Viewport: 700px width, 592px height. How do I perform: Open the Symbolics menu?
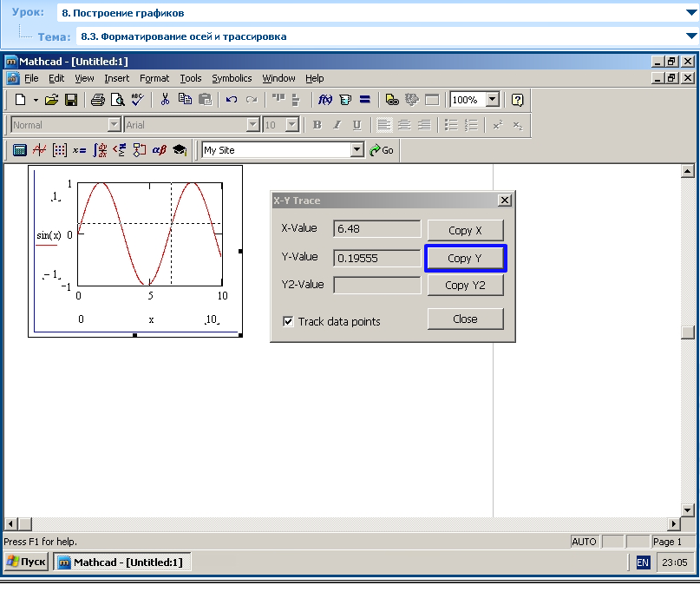[232, 78]
